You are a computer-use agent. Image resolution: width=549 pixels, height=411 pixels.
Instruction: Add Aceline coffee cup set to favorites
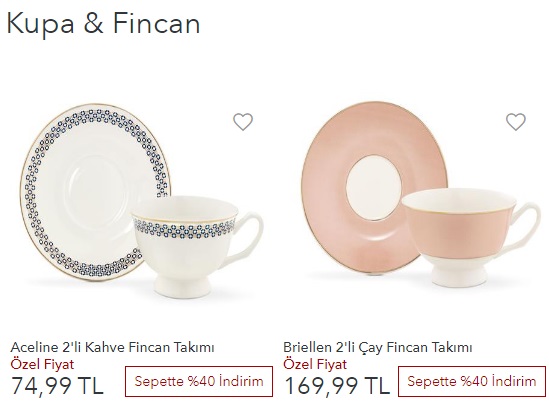point(243,122)
